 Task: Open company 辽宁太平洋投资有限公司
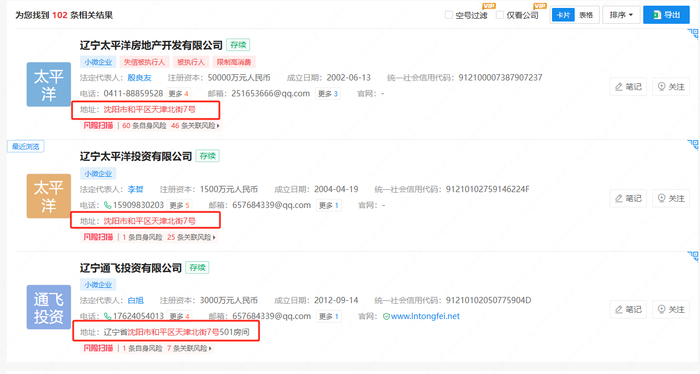[x=136, y=156]
